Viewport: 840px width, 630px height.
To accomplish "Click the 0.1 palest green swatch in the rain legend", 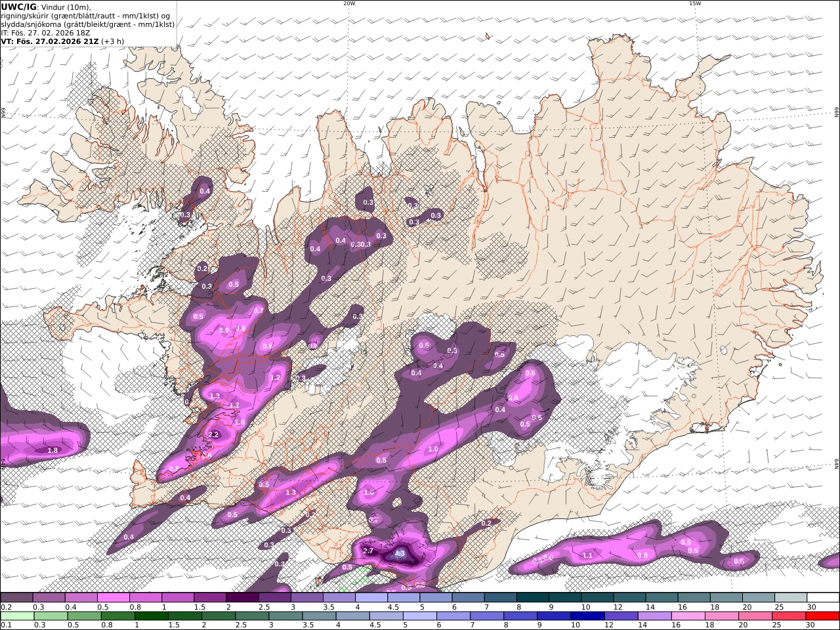I will pyautogui.click(x=18, y=616).
